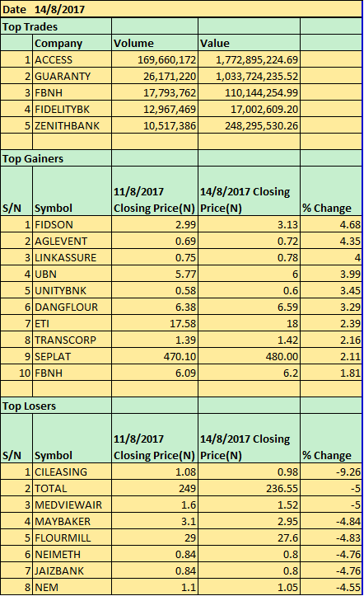
Task: Click the Top Gainers header cell
Action: coord(56,158)
